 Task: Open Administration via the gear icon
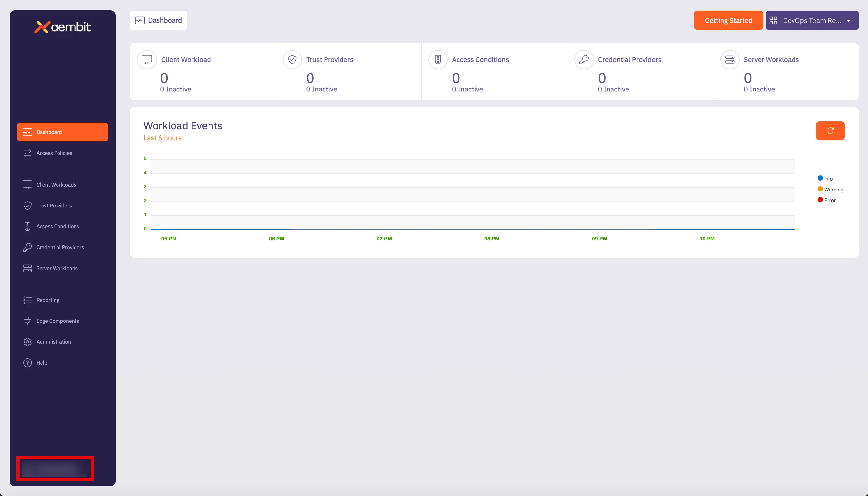(27, 342)
